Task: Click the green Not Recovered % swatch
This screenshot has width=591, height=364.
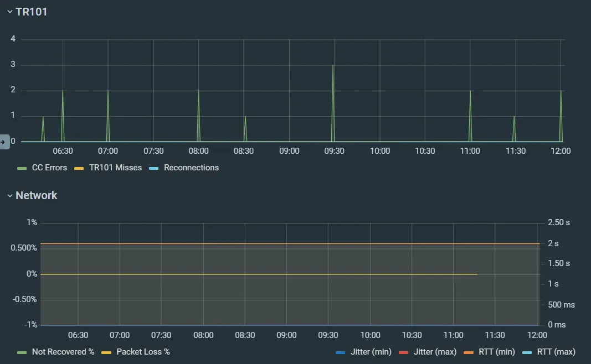Action: tap(22, 352)
